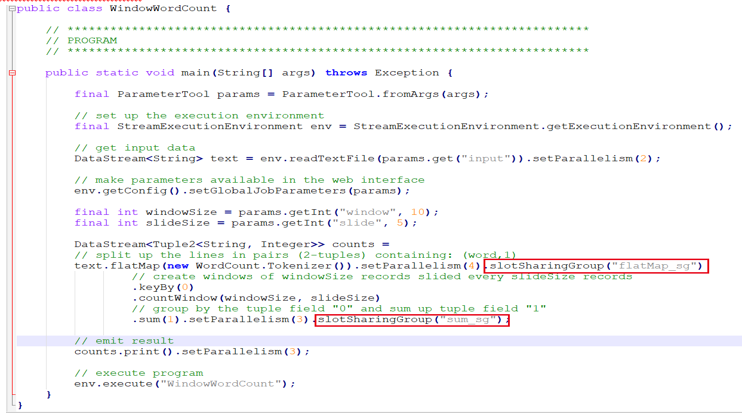Viewport: 742px width, 414px height.
Task: Click the 'emit result' comment line
Action: 124,341
